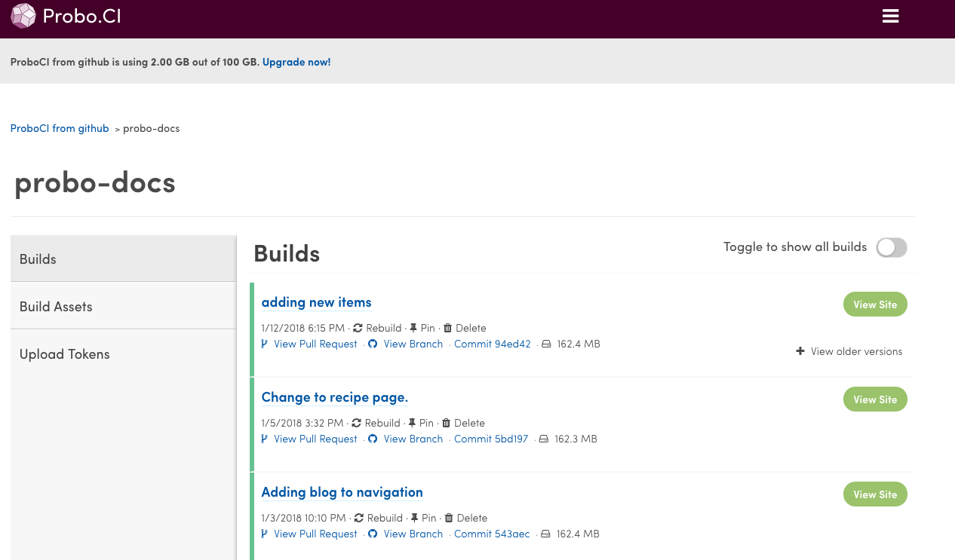
Task: Click the pin icon for "adding new items"
Action: coord(413,328)
